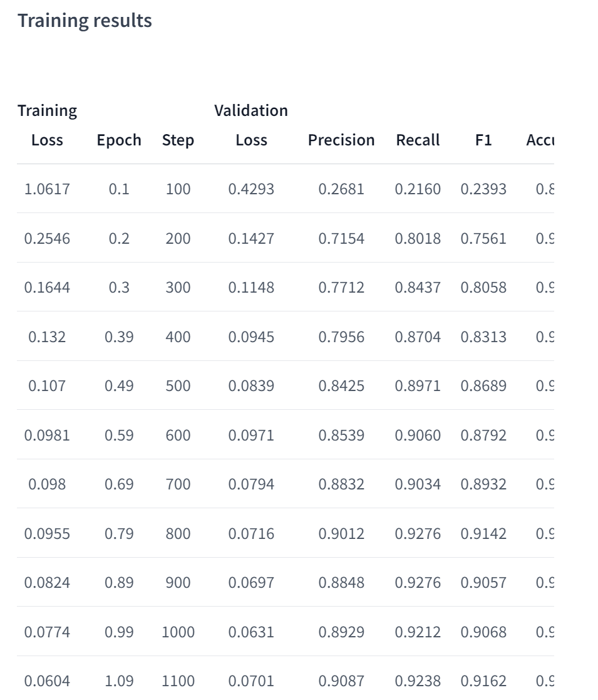Select the F1 column header

pos(483,140)
